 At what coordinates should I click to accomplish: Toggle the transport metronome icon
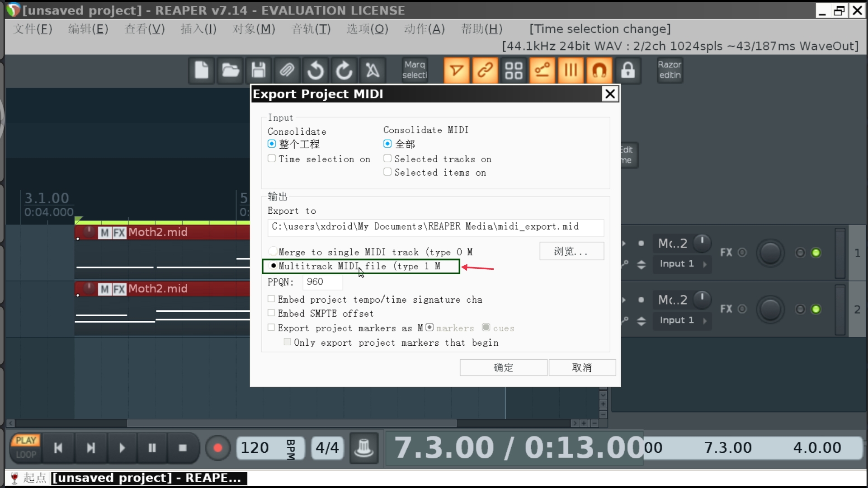coord(364,448)
